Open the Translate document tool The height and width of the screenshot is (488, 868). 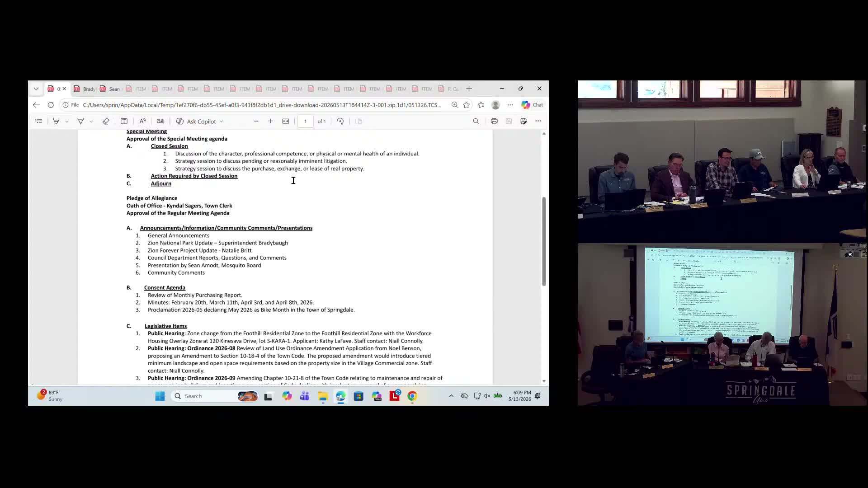pos(160,121)
